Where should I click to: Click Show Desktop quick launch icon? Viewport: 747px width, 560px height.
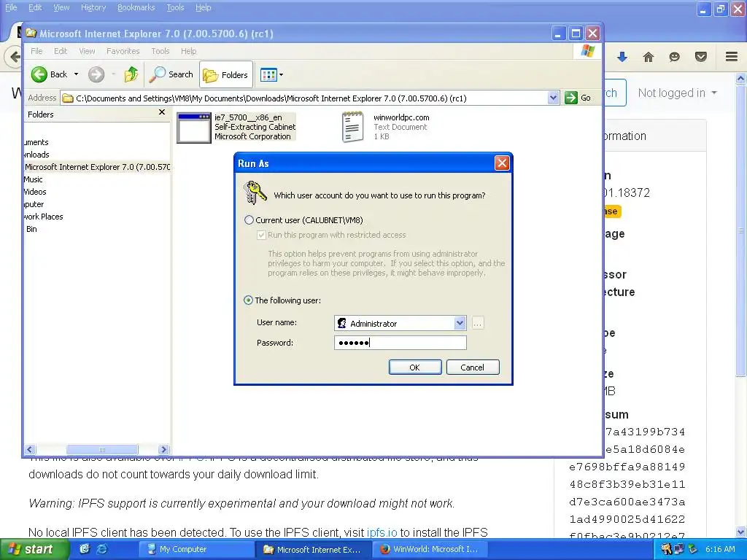pyautogui.click(x=85, y=549)
